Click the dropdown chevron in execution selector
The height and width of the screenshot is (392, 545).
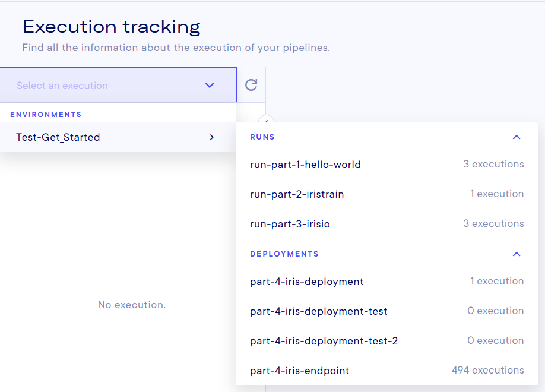click(x=210, y=85)
